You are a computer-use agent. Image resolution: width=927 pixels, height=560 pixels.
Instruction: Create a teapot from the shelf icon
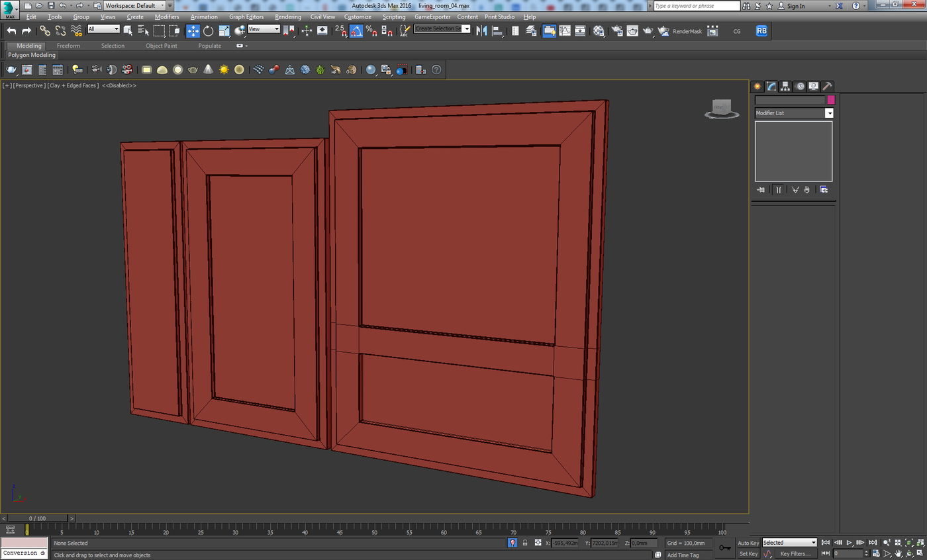193,70
